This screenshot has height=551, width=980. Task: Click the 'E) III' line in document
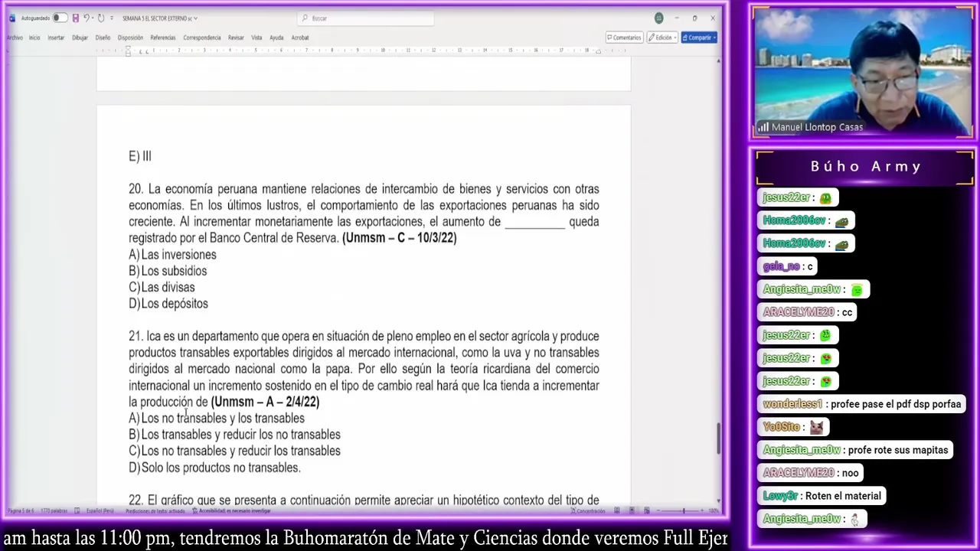(x=140, y=156)
